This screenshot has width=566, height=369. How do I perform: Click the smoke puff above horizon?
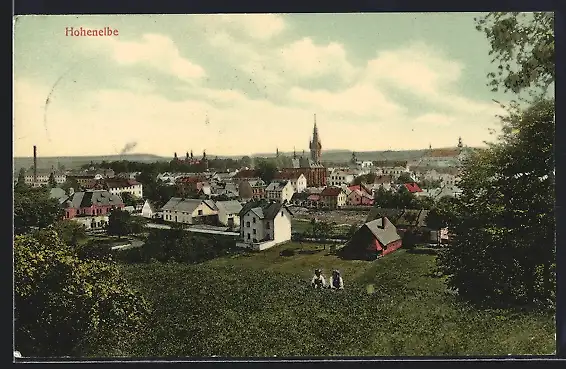(129, 147)
